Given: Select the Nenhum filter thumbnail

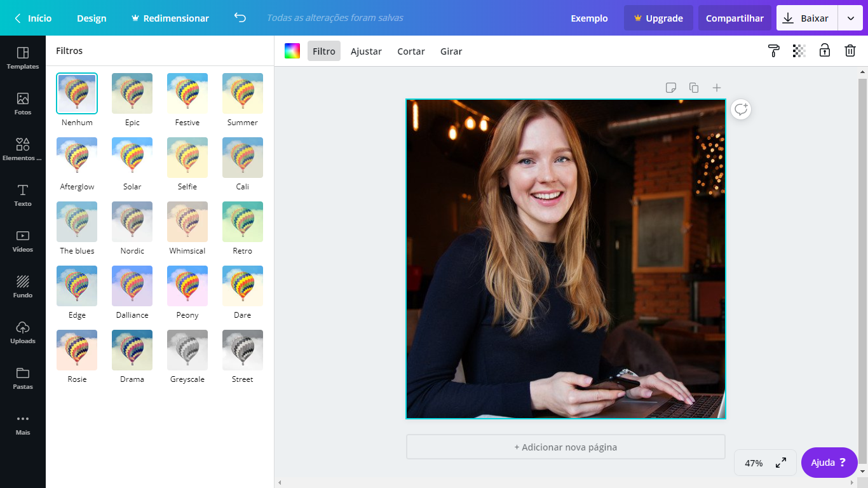Looking at the screenshot, I should (77, 93).
